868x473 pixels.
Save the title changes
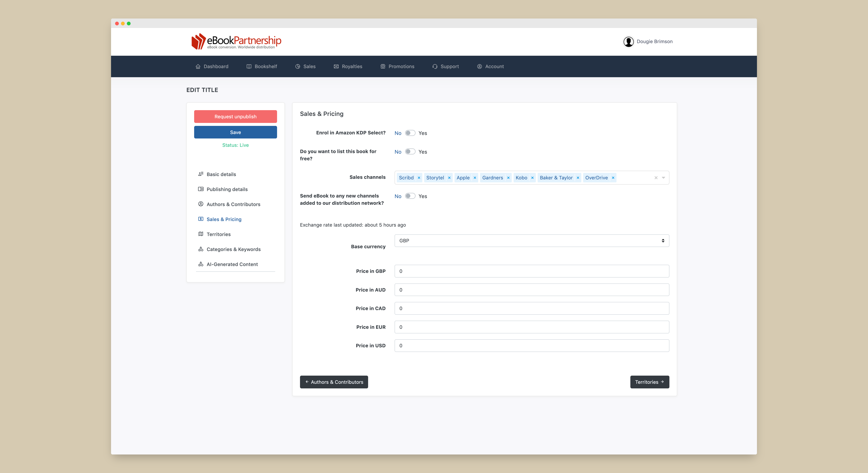point(235,132)
